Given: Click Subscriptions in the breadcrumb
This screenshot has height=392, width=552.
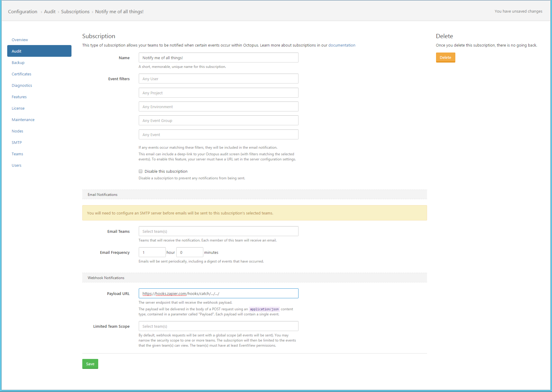Looking at the screenshot, I should click(x=75, y=12).
